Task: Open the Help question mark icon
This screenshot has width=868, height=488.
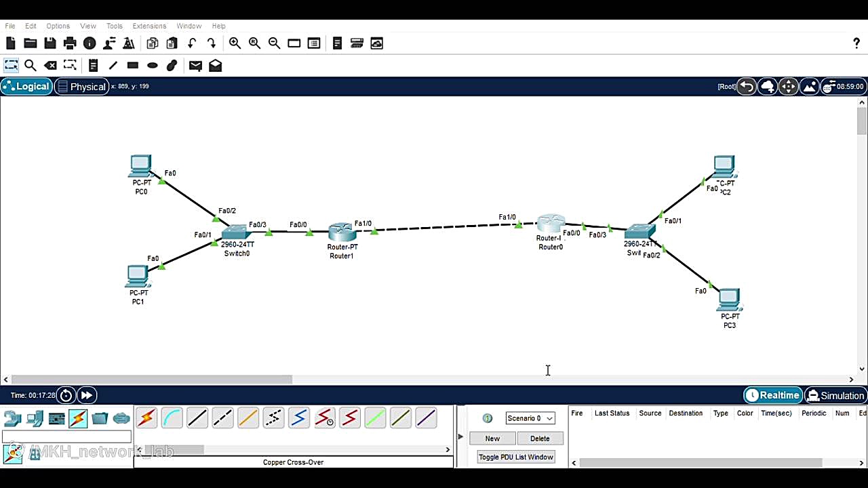Action: click(856, 43)
